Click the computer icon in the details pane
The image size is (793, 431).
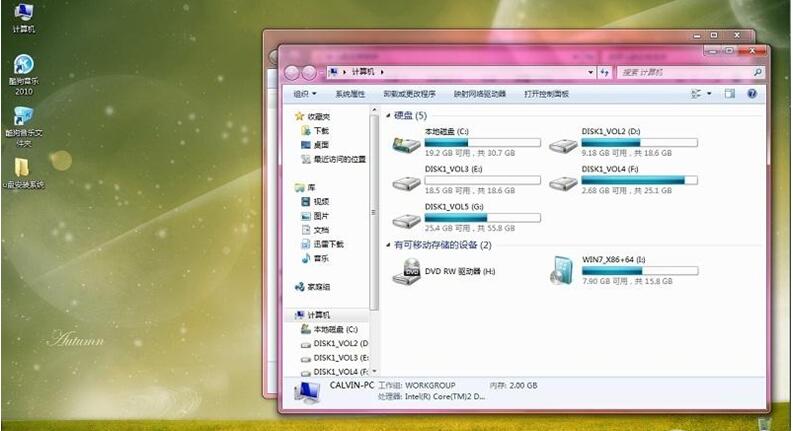[306, 393]
